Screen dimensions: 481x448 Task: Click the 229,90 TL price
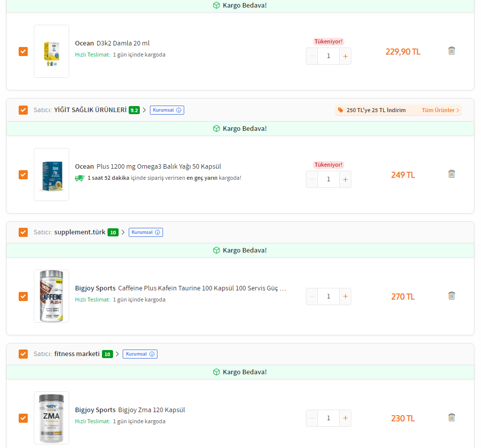click(x=403, y=52)
